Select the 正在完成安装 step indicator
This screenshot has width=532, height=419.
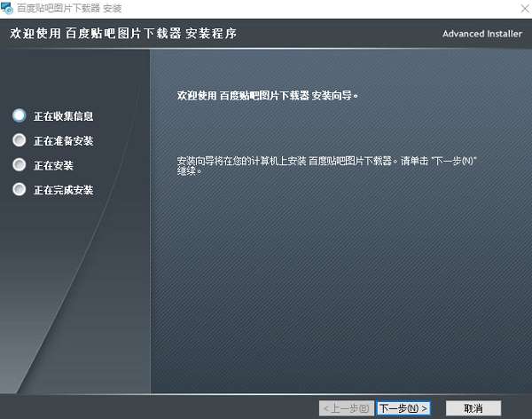(x=20, y=190)
